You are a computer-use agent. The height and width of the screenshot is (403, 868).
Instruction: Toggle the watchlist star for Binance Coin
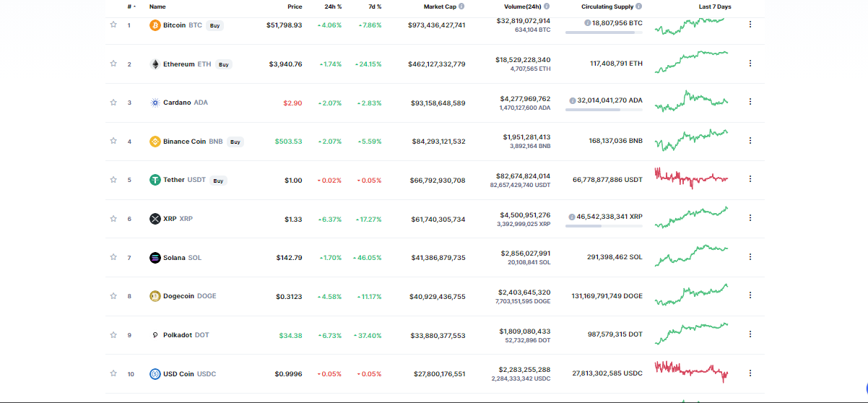(x=113, y=141)
